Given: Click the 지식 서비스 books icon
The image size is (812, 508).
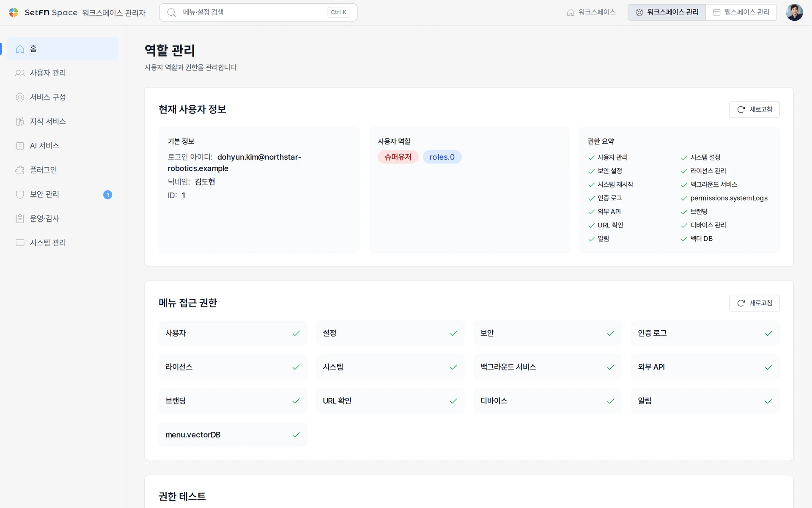Looking at the screenshot, I should click(20, 121).
